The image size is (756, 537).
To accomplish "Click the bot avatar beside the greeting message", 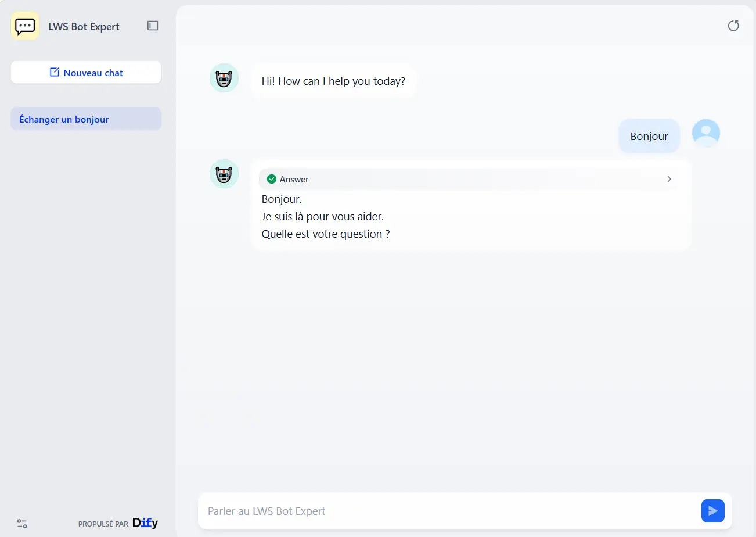I will pos(224,78).
